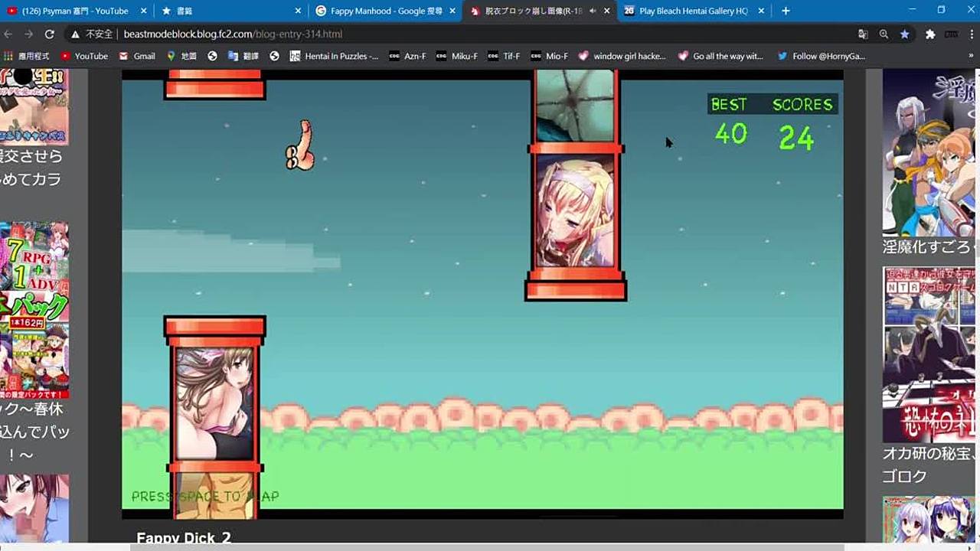Viewport: 980px width, 551px height.
Task: Click the browser forward arrow
Action: click(x=28, y=34)
